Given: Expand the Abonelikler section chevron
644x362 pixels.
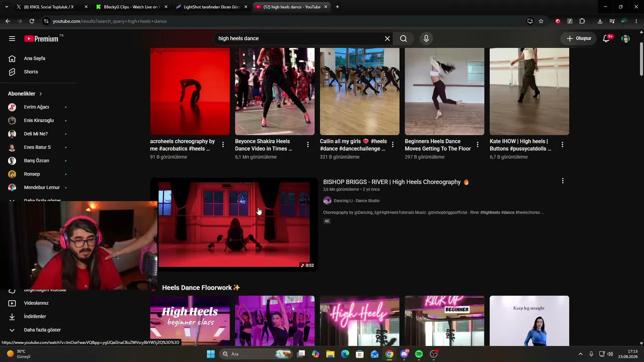Looking at the screenshot, I should coord(41,94).
